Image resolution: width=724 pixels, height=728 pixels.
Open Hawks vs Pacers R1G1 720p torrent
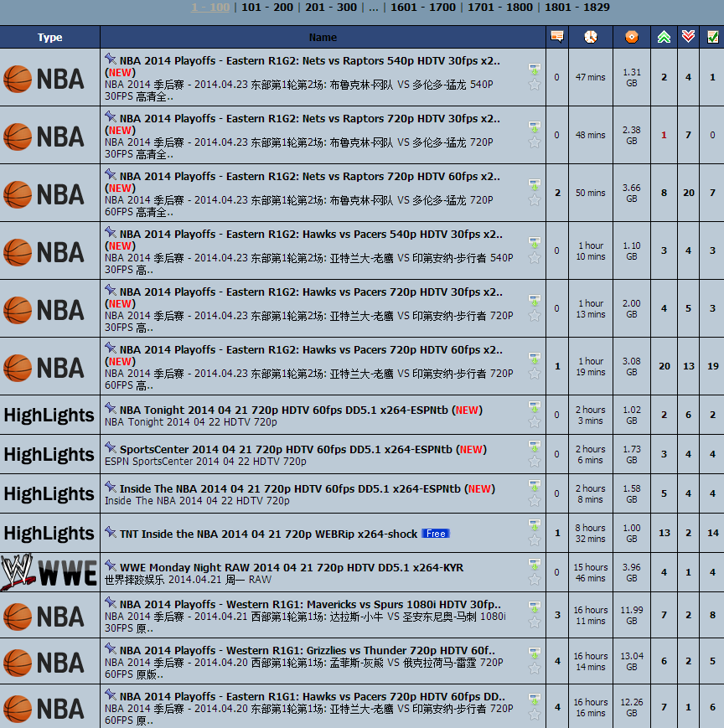point(312,696)
